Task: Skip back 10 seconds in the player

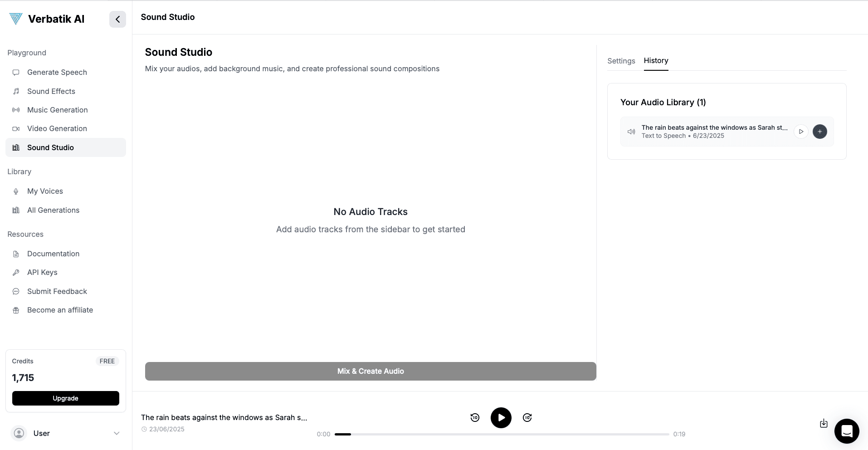Action: (475, 417)
